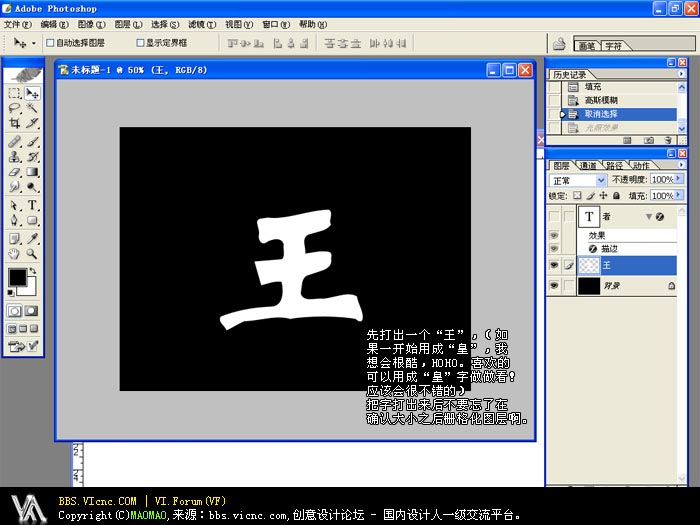Click the 背景 layer thumbnail
700x525 pixels.
coord(589,285)
